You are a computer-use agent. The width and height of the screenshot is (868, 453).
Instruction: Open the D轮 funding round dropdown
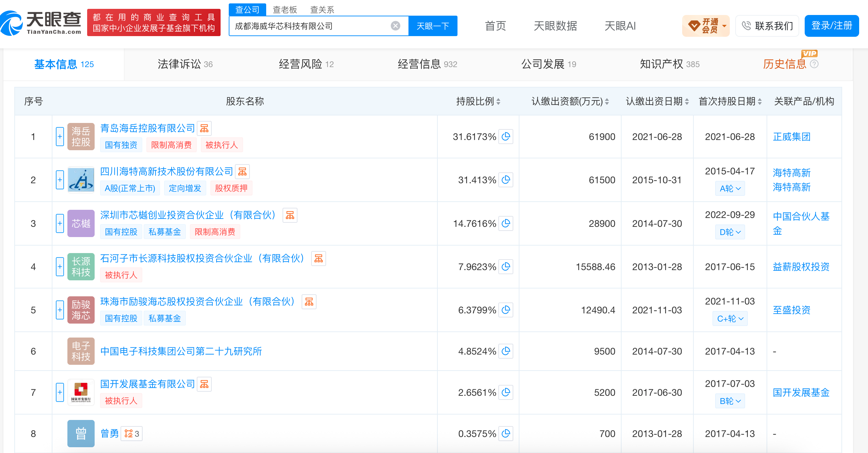click(730, 232)
